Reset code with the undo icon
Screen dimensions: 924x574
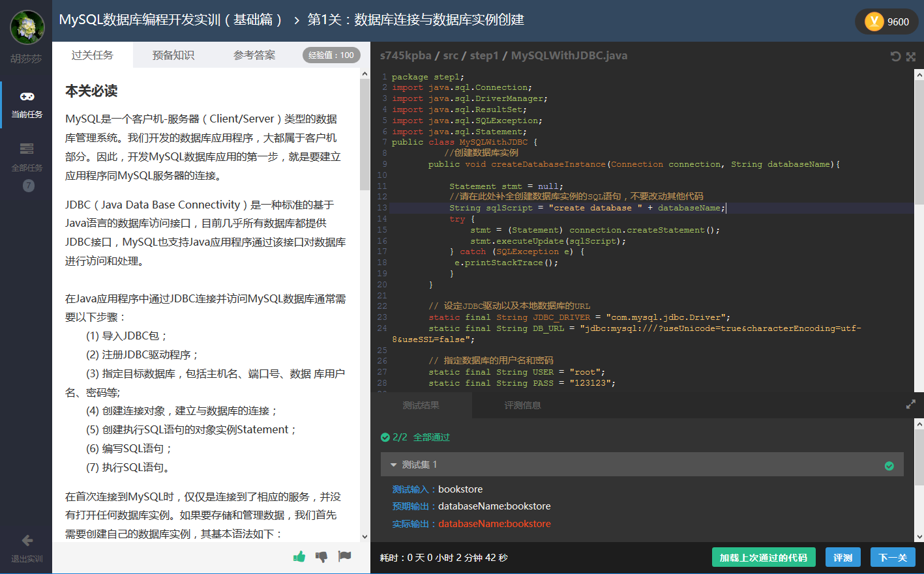895,57
